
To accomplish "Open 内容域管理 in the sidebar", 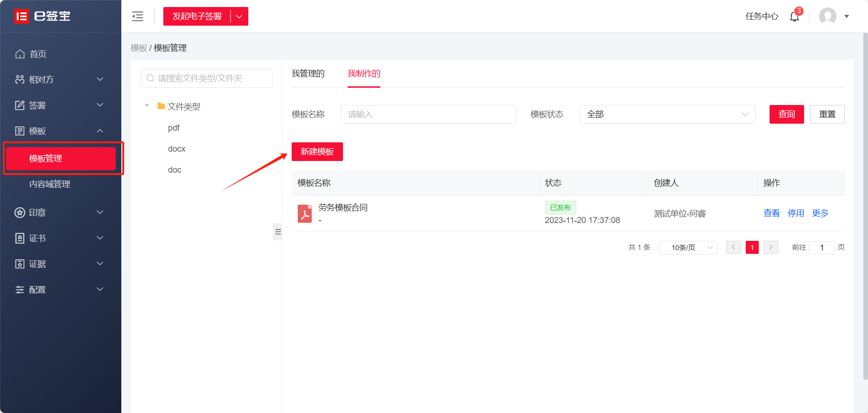I will pyautogui.click(x=50, y=184).
